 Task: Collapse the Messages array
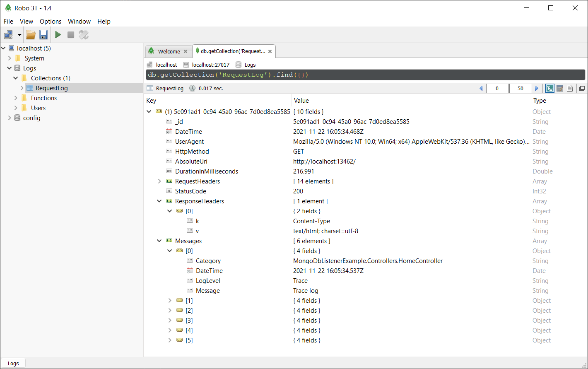click(160, 241)
